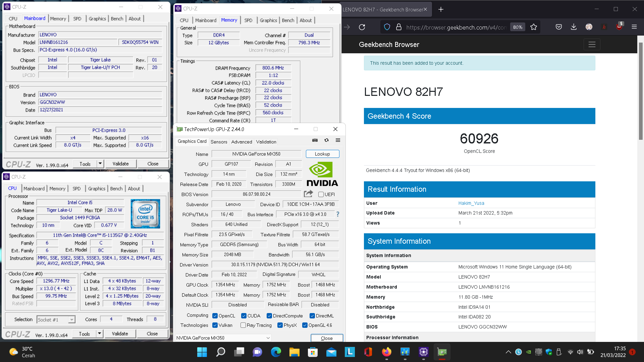The width and height of the screenshot is (644, 362).
Task: Toggle the UEFI checkbox in GPU-Z
Action: [x=321, y=194]
